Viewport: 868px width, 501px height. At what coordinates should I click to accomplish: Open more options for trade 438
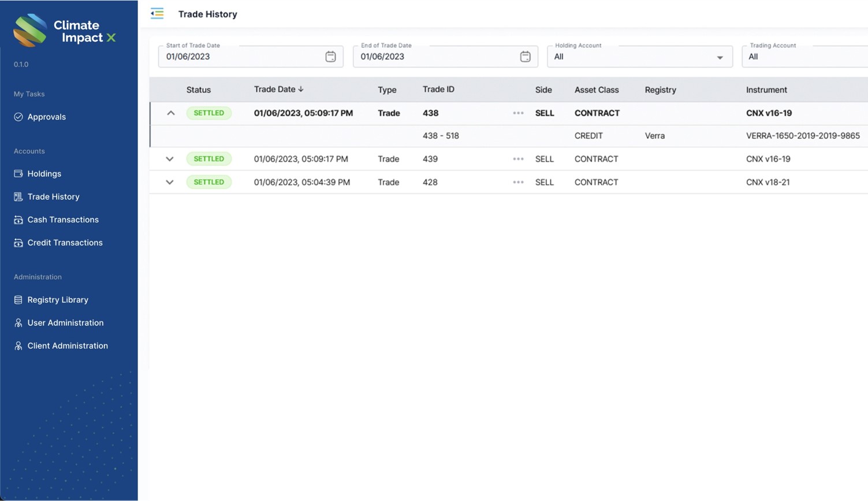tap(518, 113)
